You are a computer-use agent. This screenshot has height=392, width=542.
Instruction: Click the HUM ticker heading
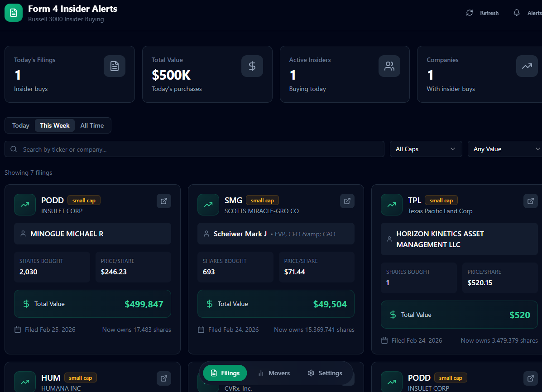(51, 378)
